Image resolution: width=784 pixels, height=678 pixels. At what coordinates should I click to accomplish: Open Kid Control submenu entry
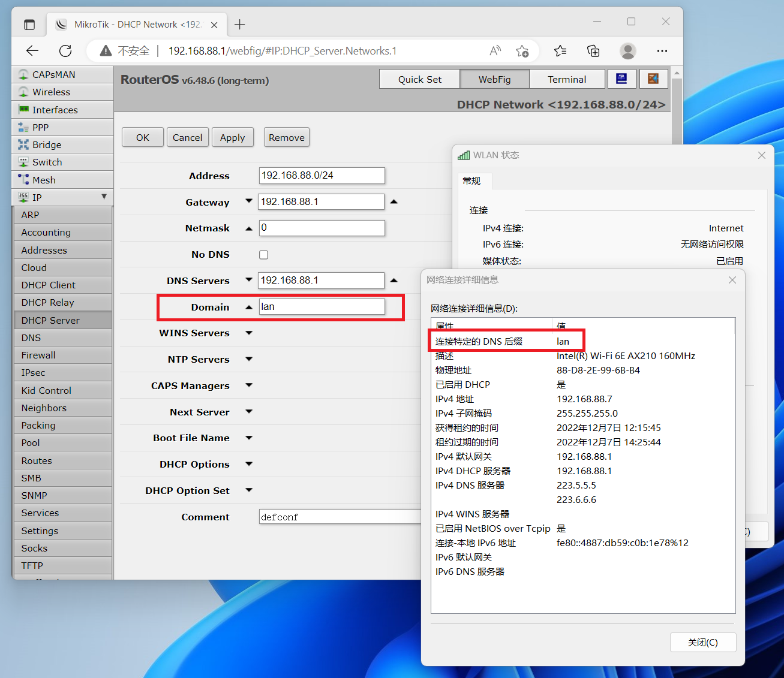63,390
